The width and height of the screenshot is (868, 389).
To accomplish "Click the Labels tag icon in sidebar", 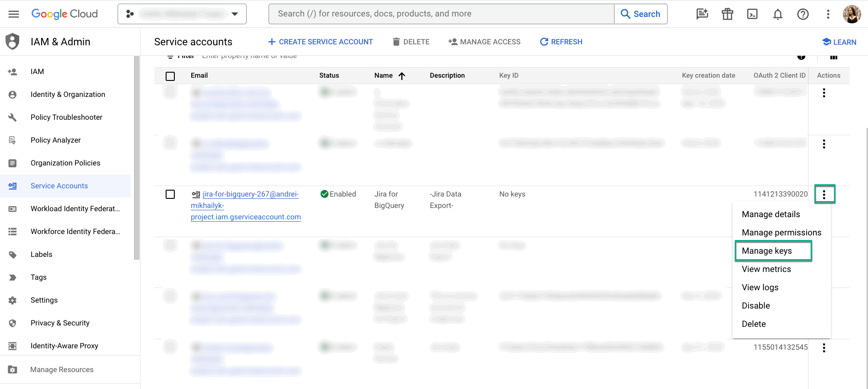I will 13,255.
